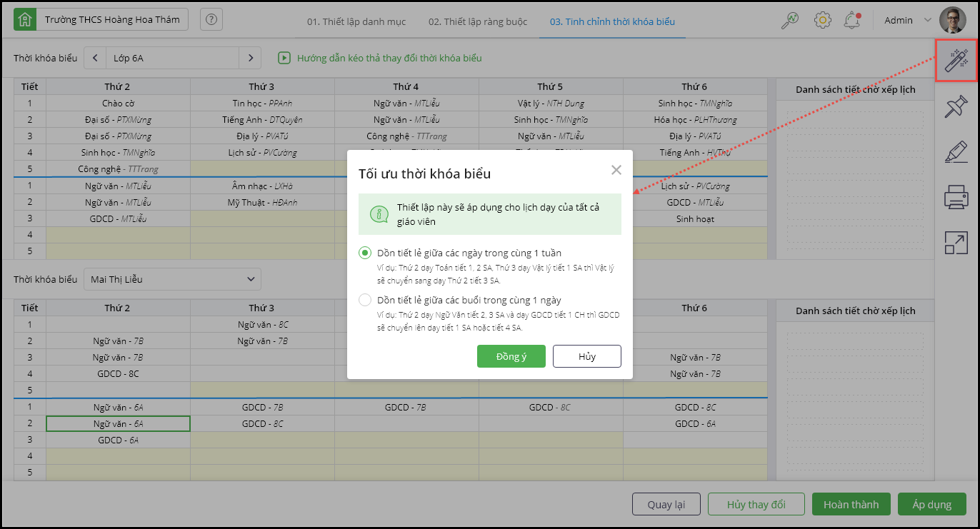The height and width of the screenshot is (529, 980).
Task: Select the highlighter pen tool icon
Action: click(x=956, y=152)
